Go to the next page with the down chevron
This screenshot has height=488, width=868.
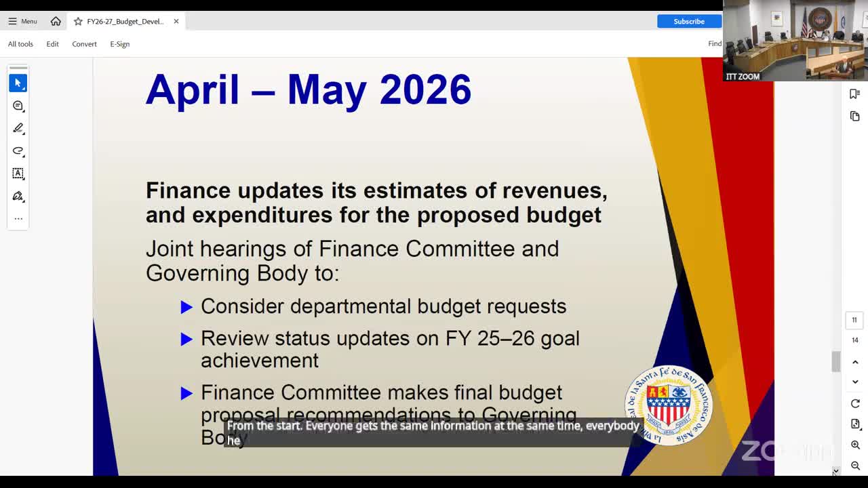tap(855, 382)
